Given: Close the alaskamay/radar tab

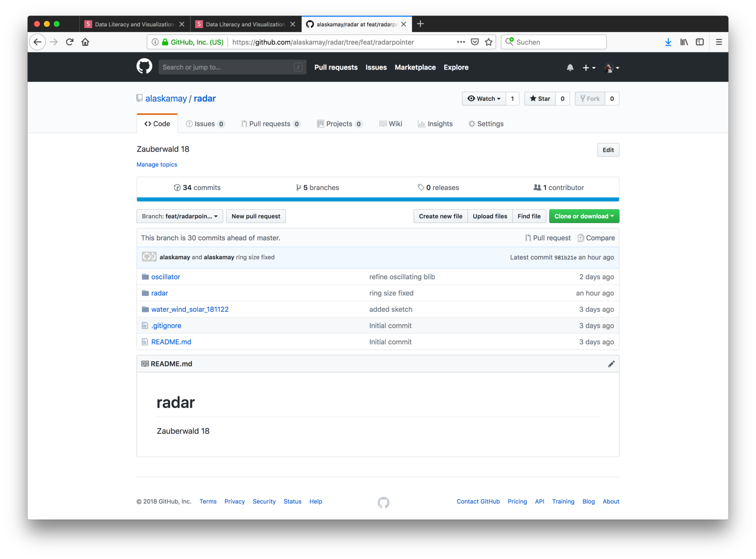Looking at the screenshot, I should [404, 24].
